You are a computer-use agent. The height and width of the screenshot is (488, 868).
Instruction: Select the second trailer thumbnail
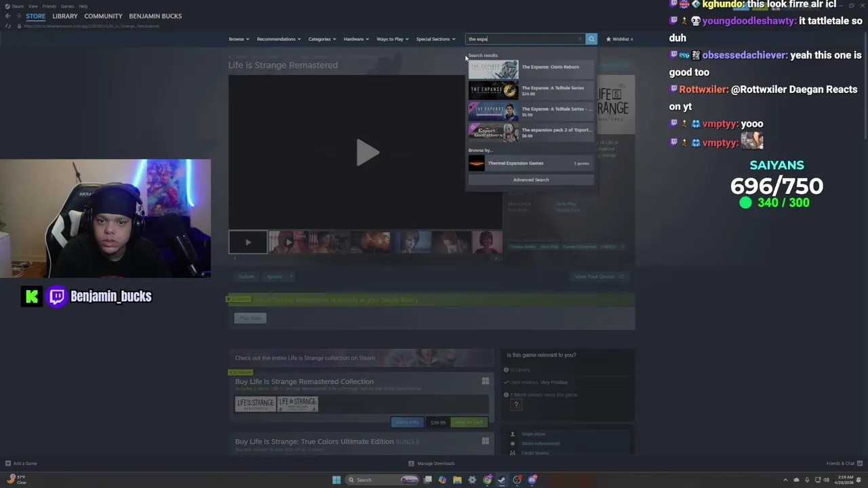288,242
